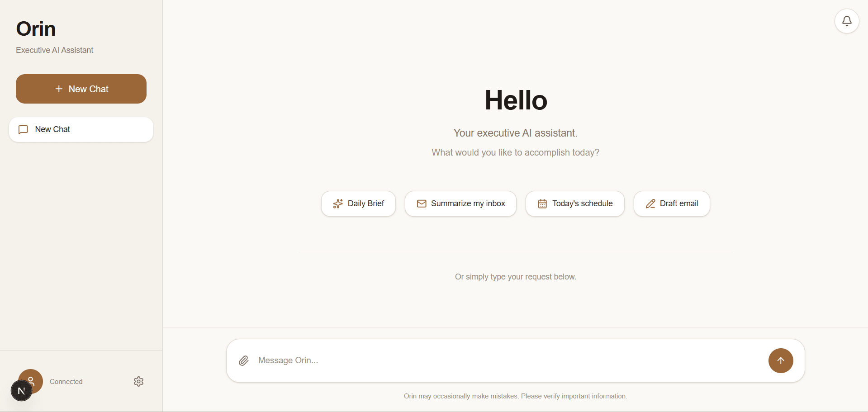Click the Connected status label
Image resolution: width=868 pixels, height=412 pixels.
point(66,382)
